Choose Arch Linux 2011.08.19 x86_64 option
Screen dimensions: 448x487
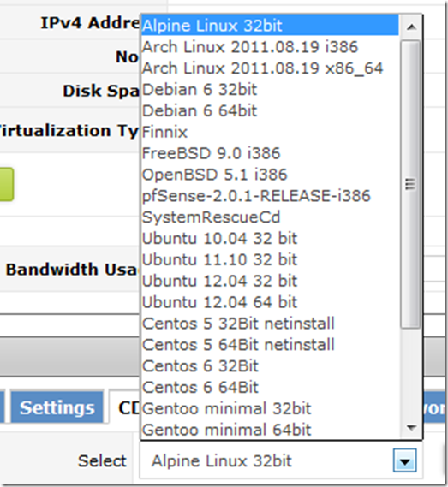pos(270,68)
